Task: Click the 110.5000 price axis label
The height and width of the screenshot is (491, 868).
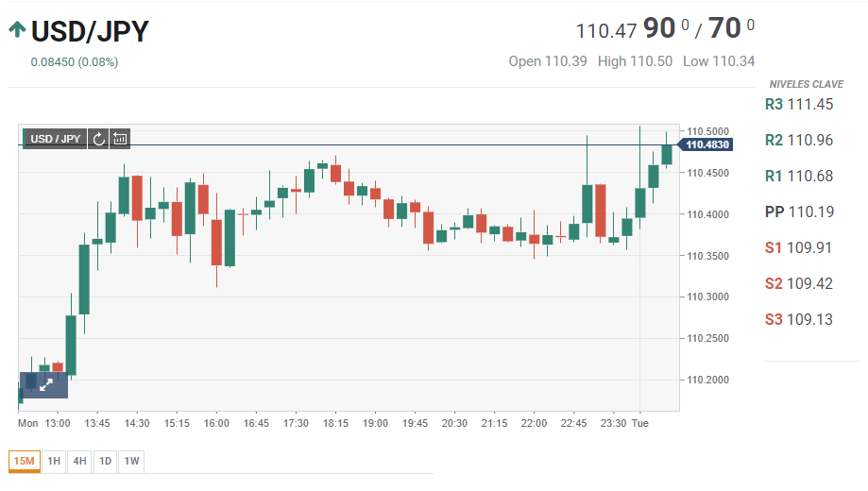Action: (x=708, y=131)
